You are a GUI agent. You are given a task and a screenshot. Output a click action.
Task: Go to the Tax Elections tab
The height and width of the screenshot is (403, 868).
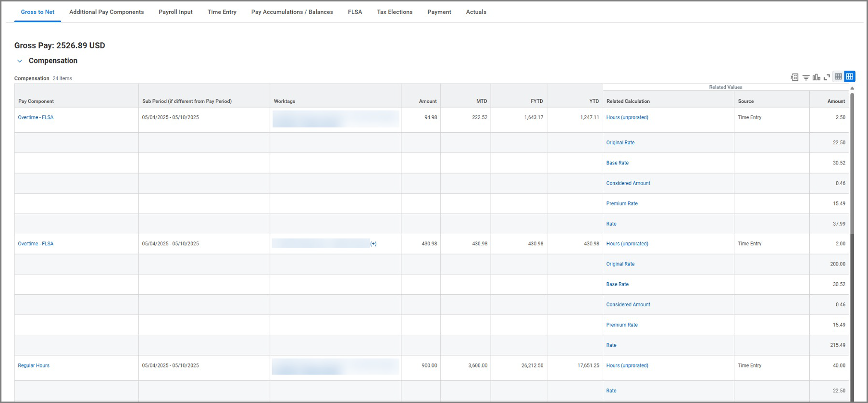(395, 12)
